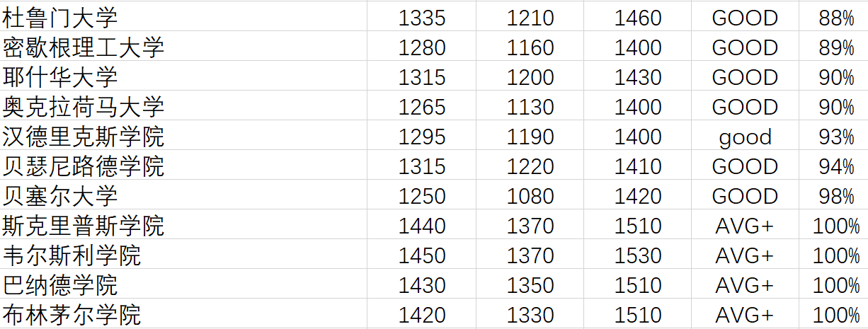Click the 贝瑟尼路德学院 cell

(84, 166)
